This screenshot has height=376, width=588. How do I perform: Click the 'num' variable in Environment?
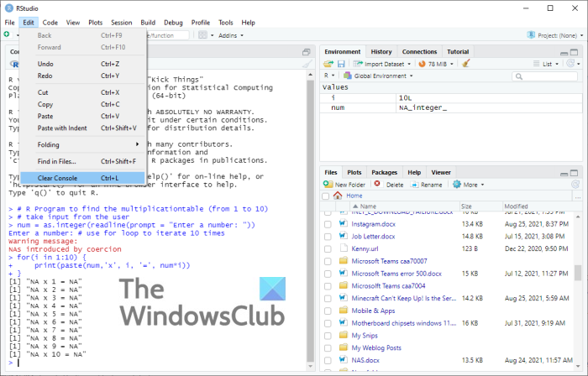(338, 107)
